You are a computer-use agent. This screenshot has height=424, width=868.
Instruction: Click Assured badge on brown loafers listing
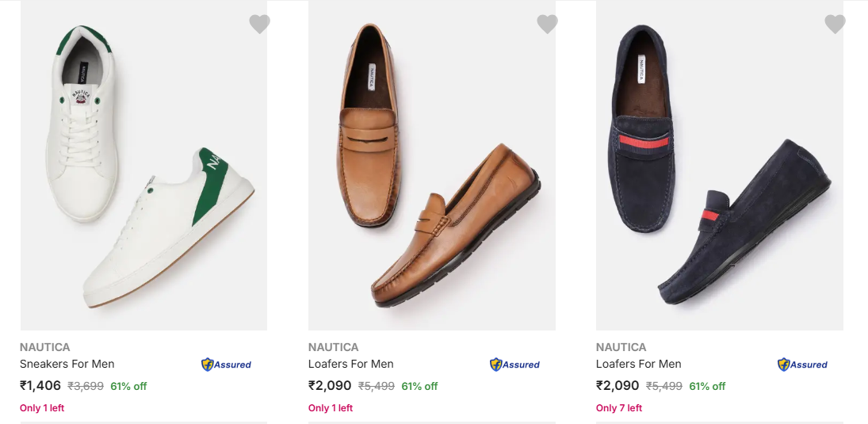(514, 365)
